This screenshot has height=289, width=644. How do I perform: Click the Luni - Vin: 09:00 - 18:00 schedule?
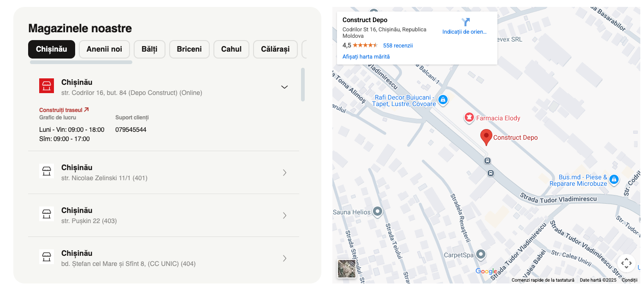[x=72, y=130]
